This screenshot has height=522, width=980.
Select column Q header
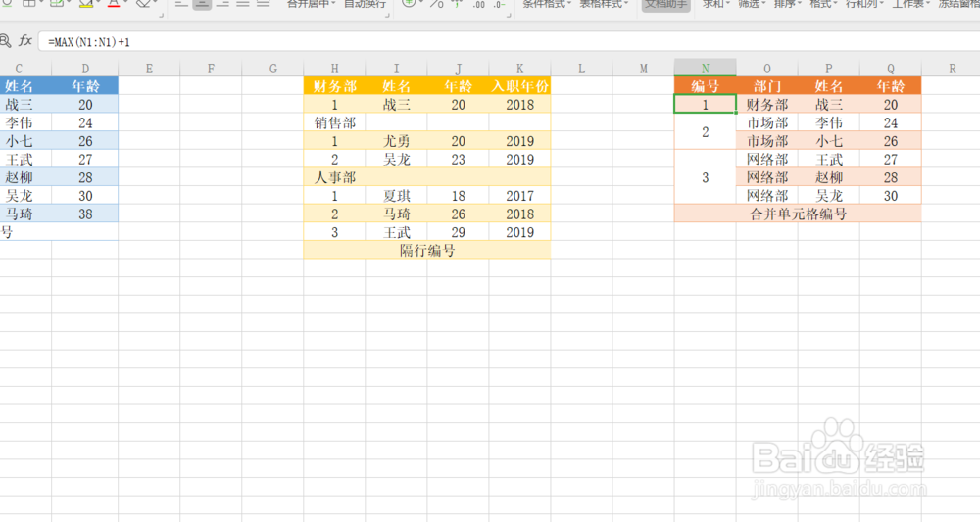(891, 68)
